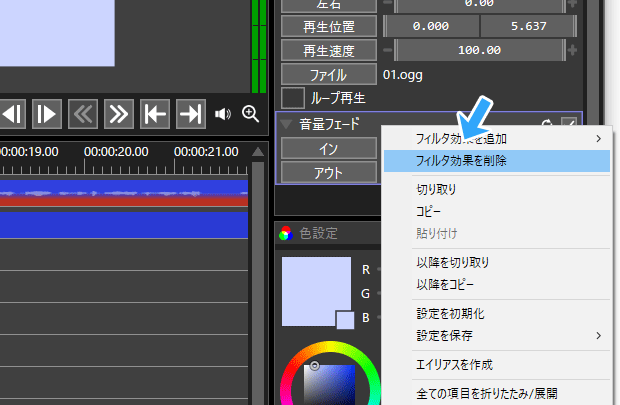Choose コピー from context menu

tap(497, 211)
